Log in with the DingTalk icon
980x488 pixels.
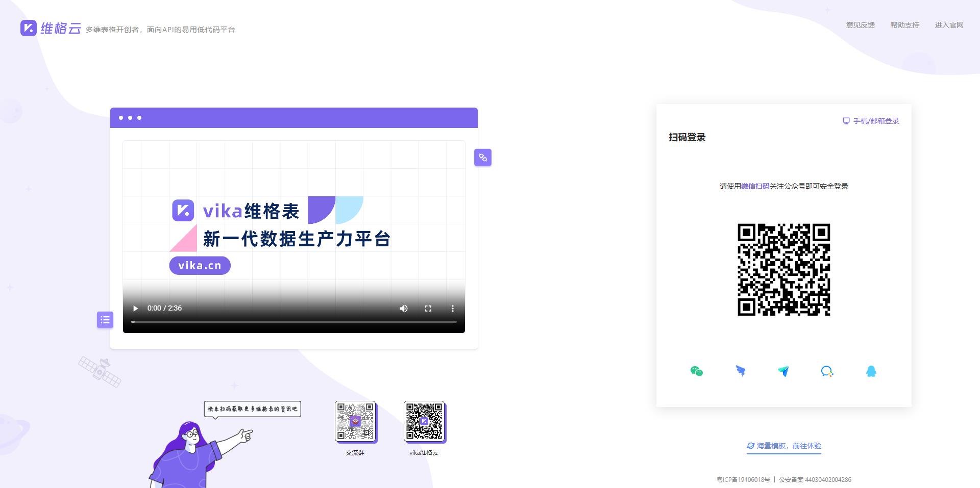click(740, 371)
